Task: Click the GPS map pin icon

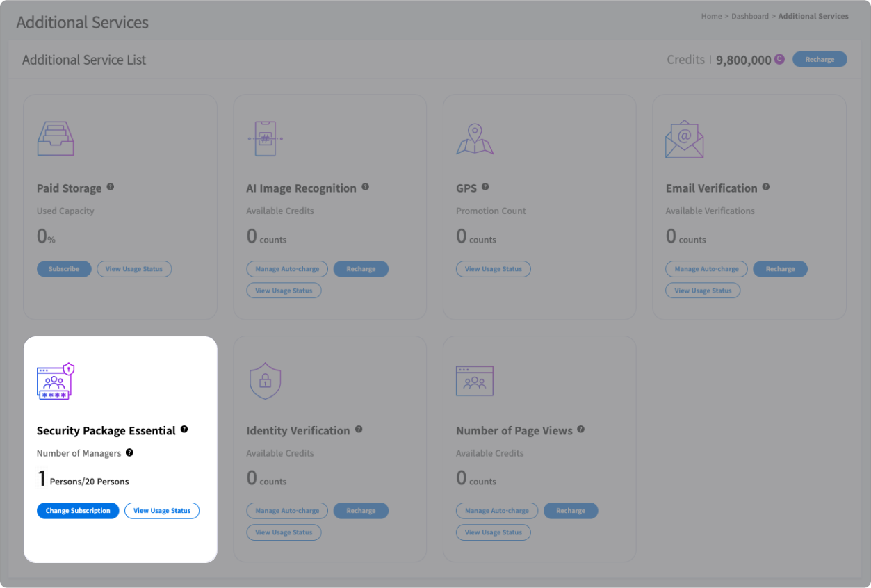Action: 475,138
